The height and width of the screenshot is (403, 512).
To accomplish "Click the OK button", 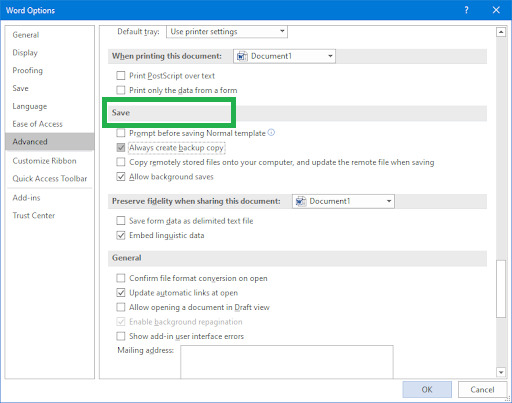I will coord(427,389).
